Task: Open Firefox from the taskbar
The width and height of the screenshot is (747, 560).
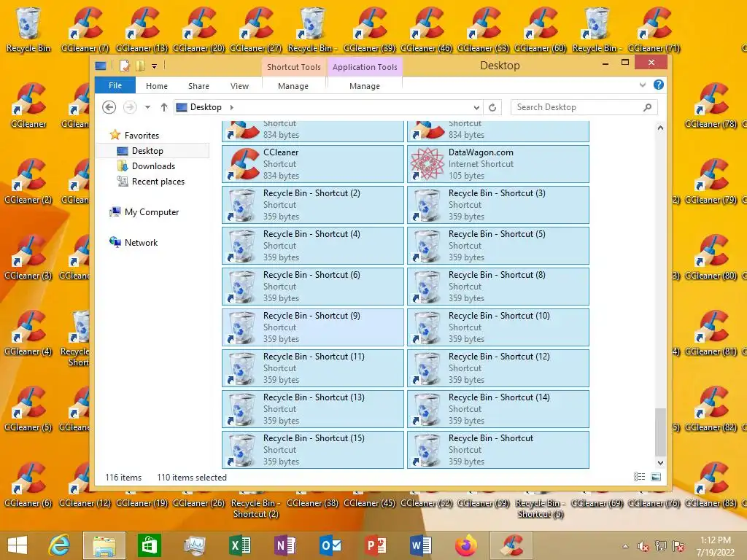Action: pos(466,545)
